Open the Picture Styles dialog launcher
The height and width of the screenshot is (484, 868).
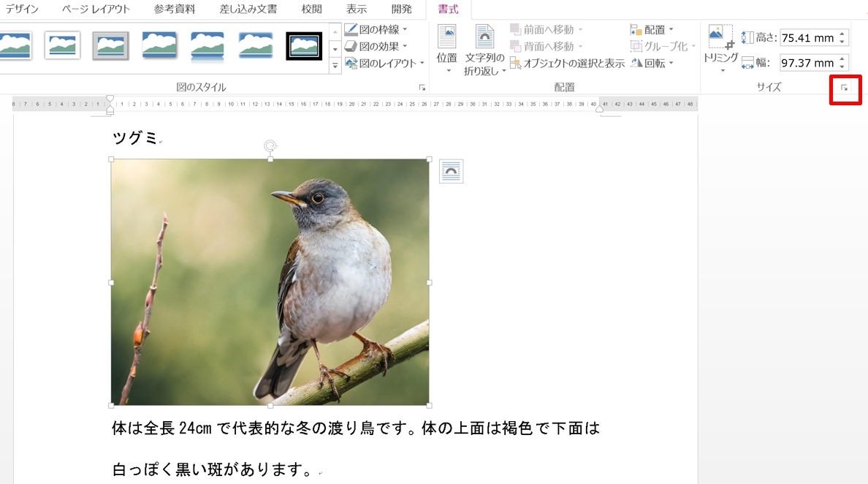[x=422, y=88]
